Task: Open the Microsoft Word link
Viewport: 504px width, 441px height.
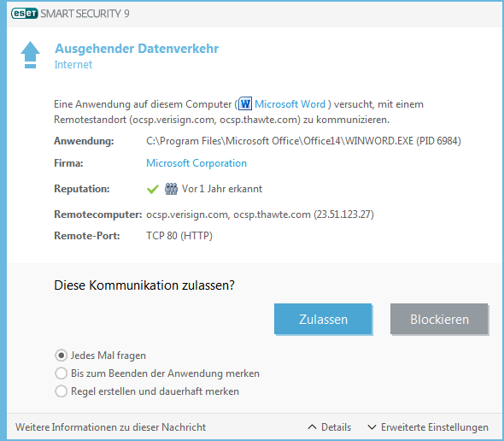Action: click(x=290, y=104)
